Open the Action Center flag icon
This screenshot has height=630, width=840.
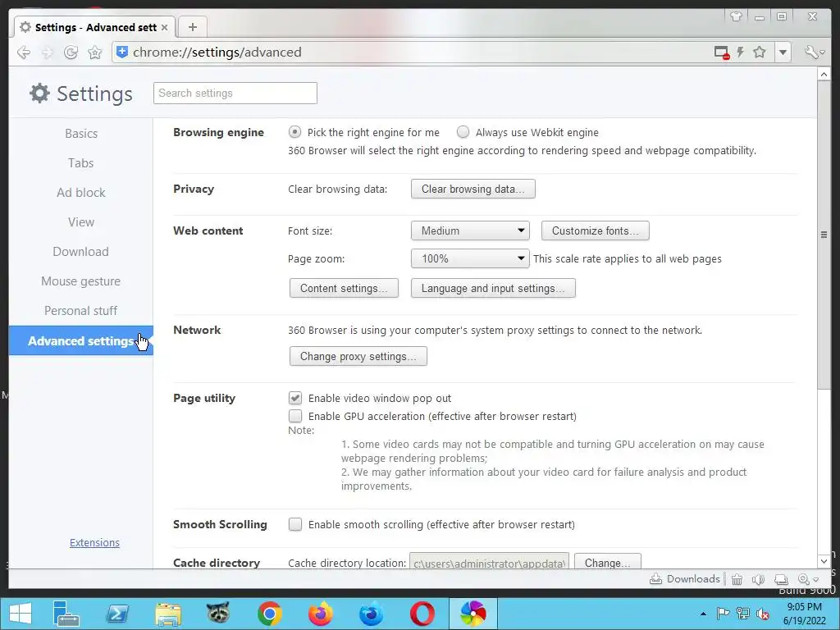(723, 614)
